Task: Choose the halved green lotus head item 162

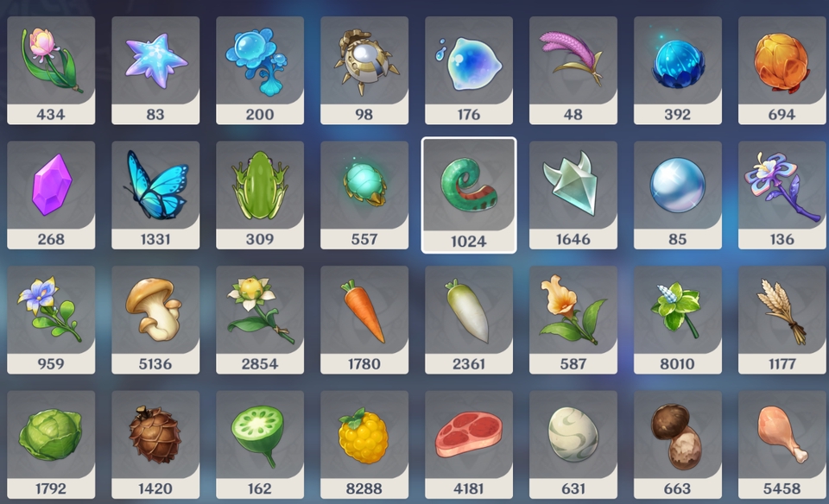Action: coord(260,444)
